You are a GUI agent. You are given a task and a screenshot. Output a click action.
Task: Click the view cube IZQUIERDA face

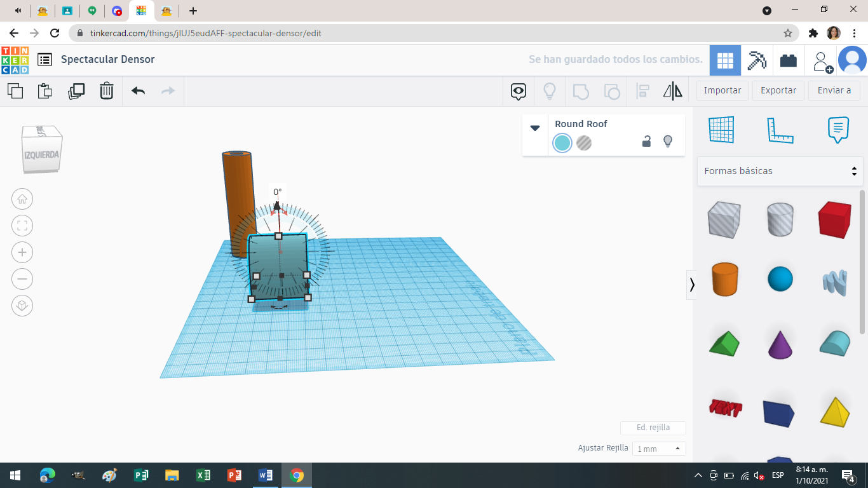tap(42, 155)
